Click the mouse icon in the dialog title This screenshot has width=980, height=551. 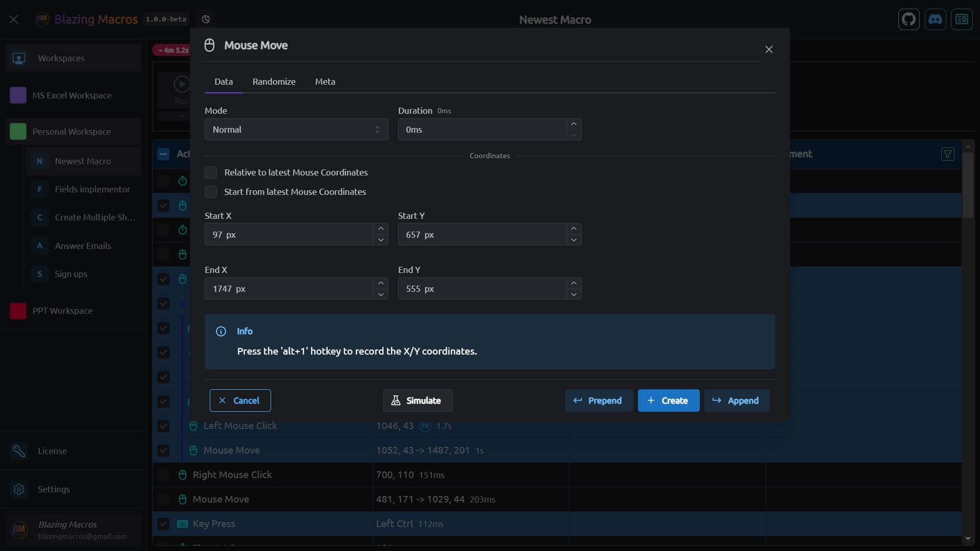tap(209, 45)
